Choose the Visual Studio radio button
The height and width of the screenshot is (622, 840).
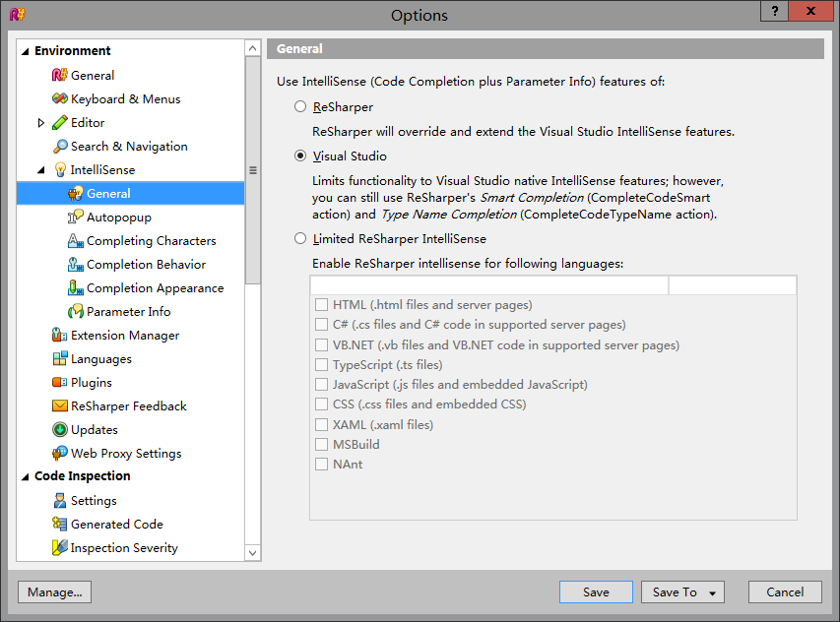pos(300,155)
